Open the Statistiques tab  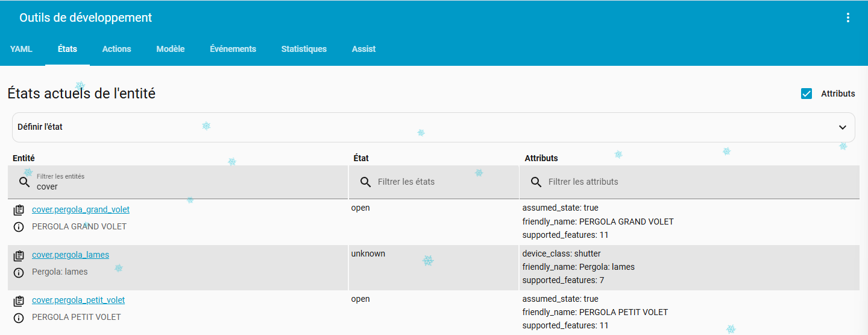click(x=304, y=49)
